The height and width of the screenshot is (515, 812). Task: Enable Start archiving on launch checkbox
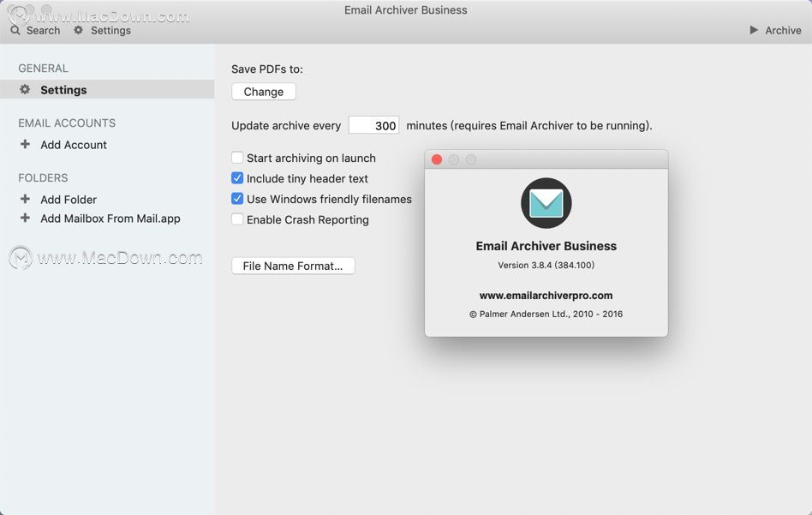(x=237, y=158)
